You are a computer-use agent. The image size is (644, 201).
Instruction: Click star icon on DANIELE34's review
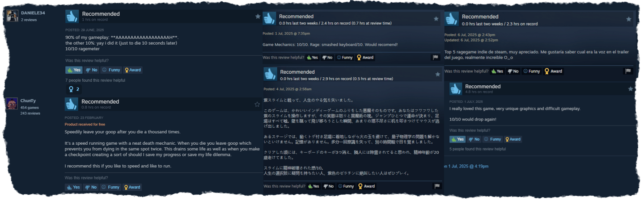pos(258,17)
